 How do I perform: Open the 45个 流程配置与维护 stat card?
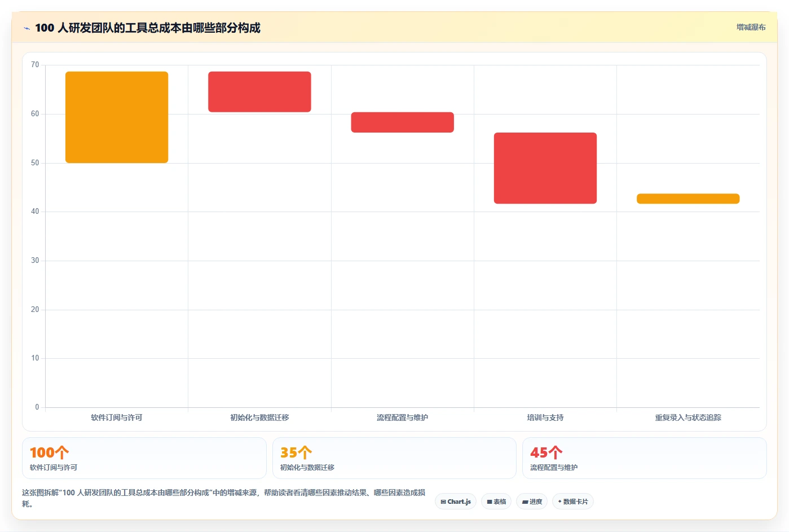click(645, 458)
